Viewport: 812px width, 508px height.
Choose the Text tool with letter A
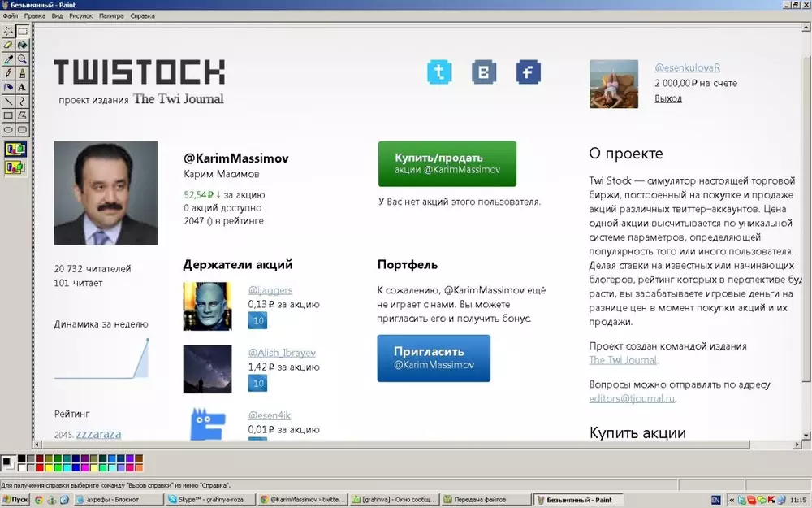pyautogui.click(x=22, y=87)
